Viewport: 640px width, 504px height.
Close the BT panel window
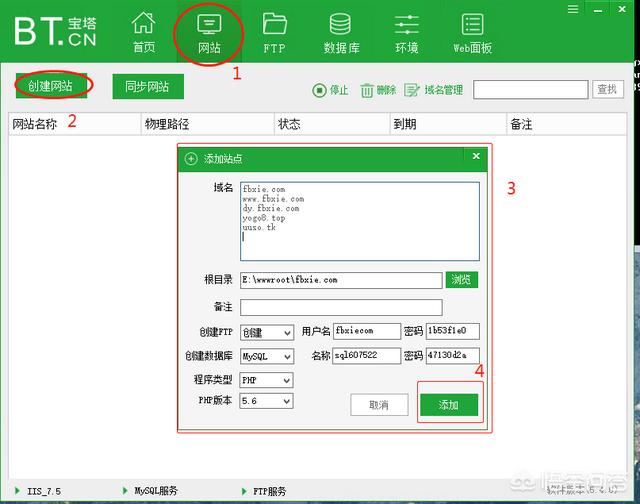pos(622,9)
